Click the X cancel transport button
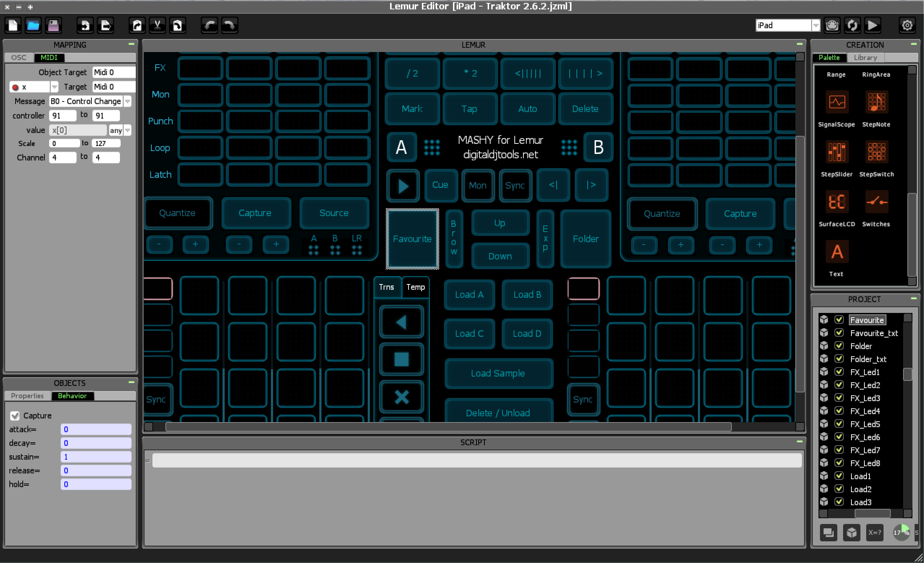 tap(401, 397)
